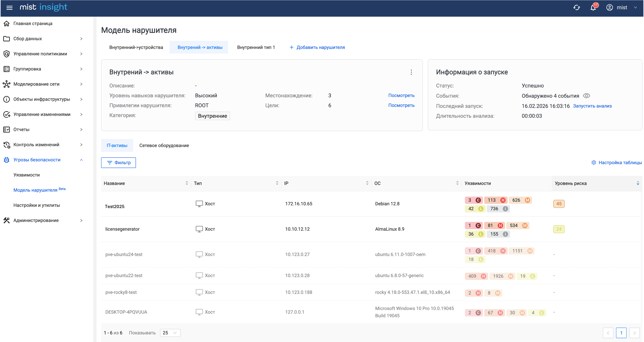Open the Внутренний тип 1 tab
The height and width of the screenshot is (342, 644).
click(x=256, y=47)
